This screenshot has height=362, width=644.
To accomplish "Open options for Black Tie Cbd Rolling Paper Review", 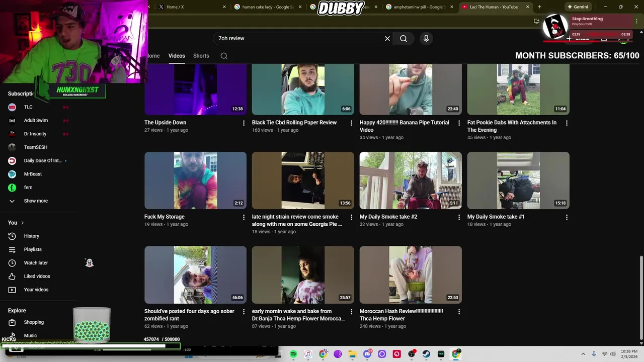I will point(352,123).
